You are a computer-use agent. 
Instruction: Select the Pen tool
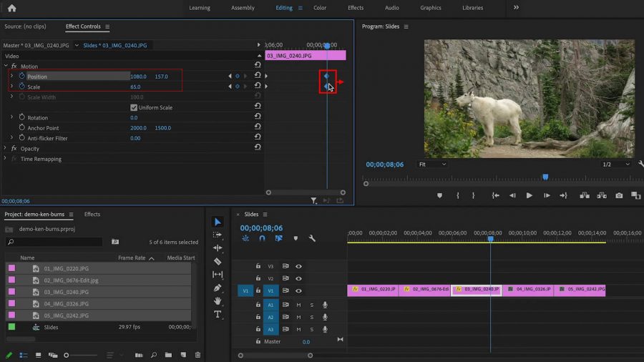click(x=218, y=288)
